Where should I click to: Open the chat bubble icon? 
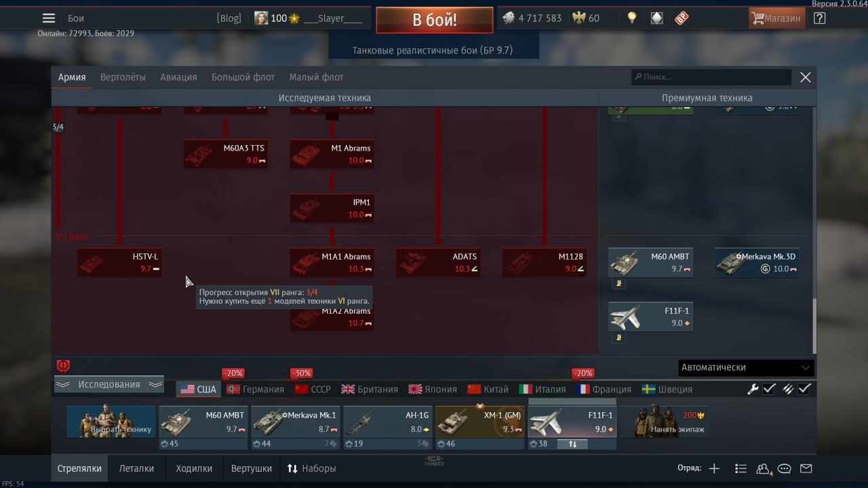[785, 468]
